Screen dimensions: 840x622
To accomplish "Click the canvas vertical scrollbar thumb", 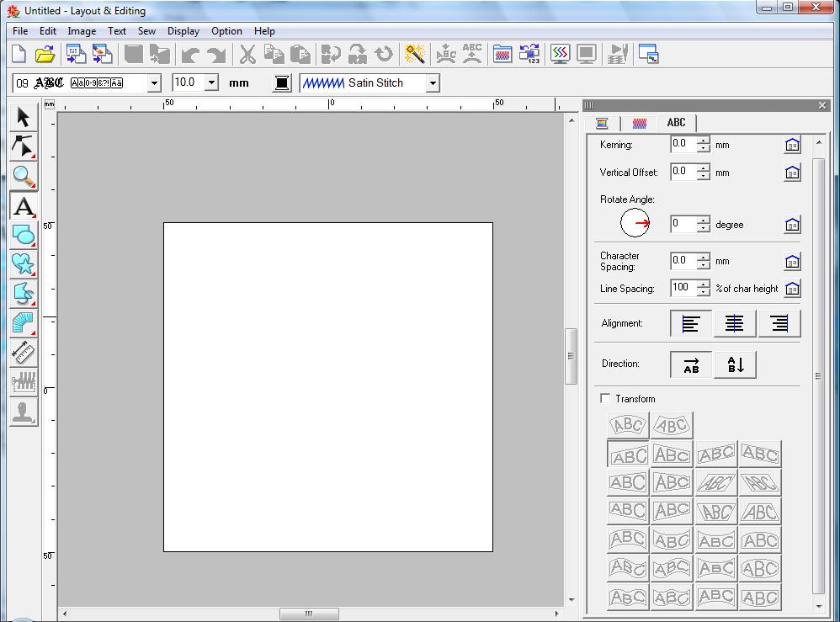I will 571,356.
